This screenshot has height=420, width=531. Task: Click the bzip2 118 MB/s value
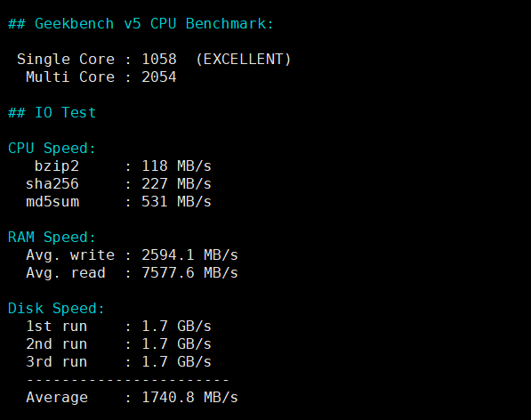[x=176, y=166]
